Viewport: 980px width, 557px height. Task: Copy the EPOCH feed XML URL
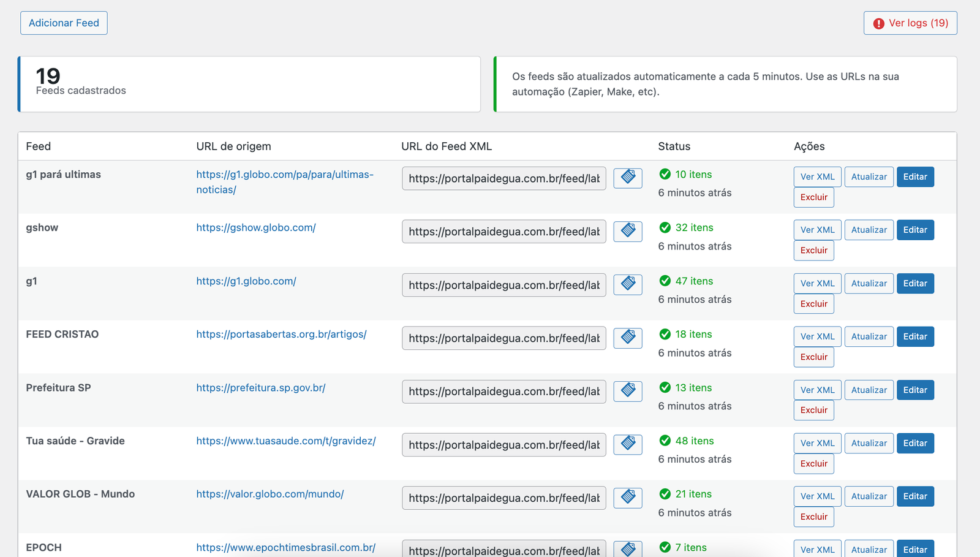(628, 549)
